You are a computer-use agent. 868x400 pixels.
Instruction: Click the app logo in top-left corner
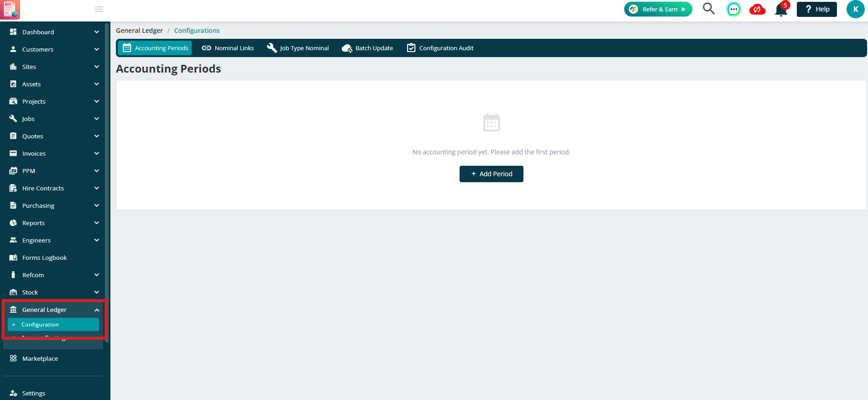coord(10,10)
